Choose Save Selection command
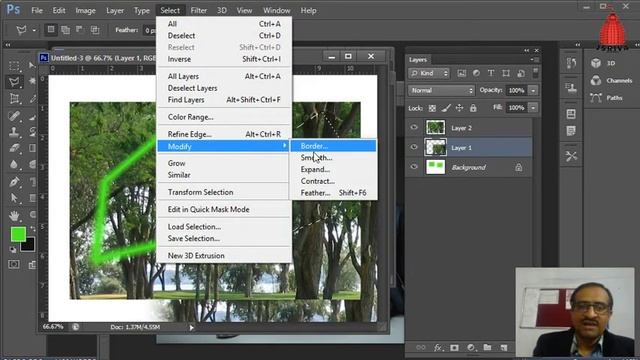 pos(224,238)
